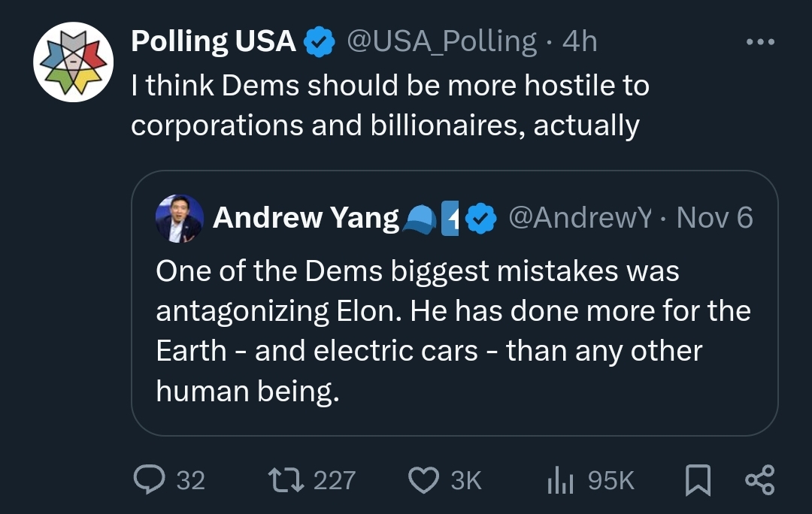
Task: Click the 4h timestamp
Action: (x=580, y=41)
